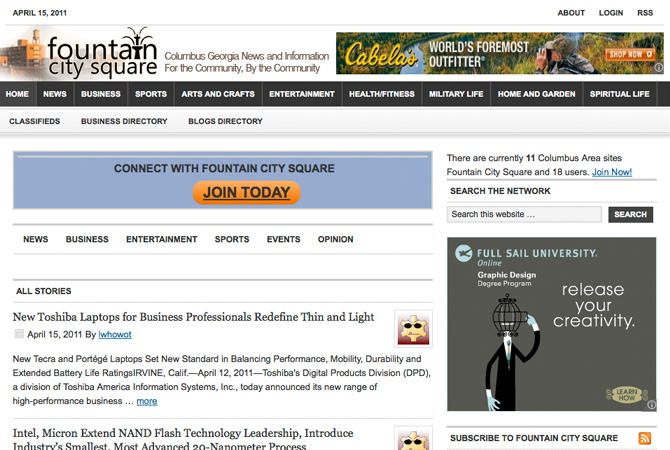Select the Entertainment stories tab
Image resolution: width=670 pixels, height=450 pixels.
click(162, 239)
